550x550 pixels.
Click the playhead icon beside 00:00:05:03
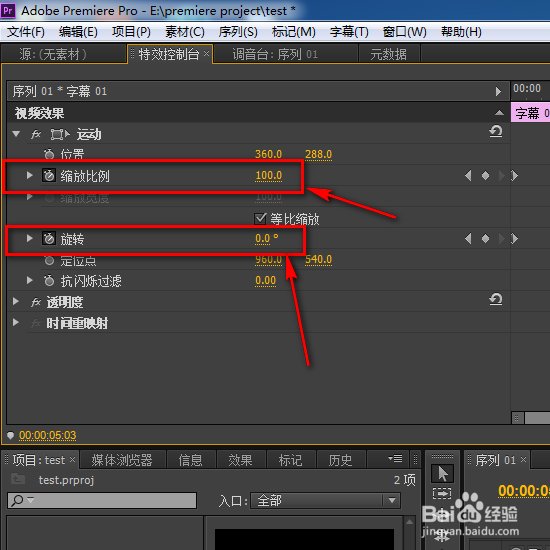(x=10, y=435)
